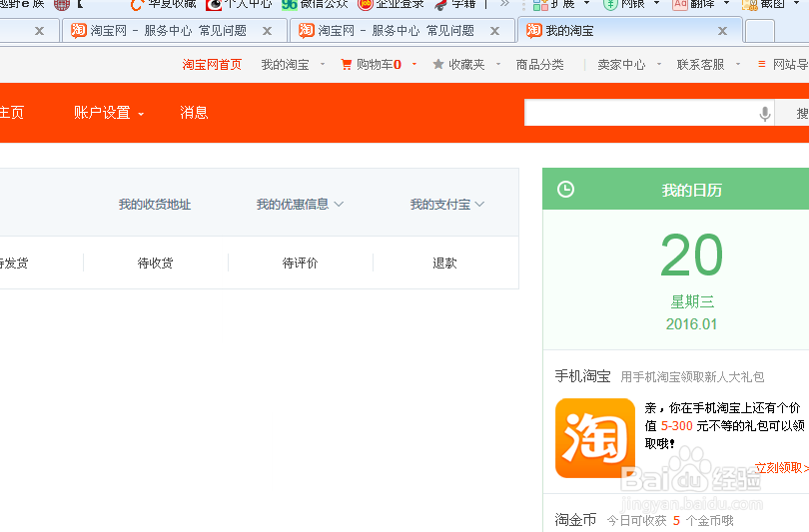Click the clock icon in 我的日历 header
Image resolution: width=809 pixels, height=532 pixels.
(x=566, y=190)
